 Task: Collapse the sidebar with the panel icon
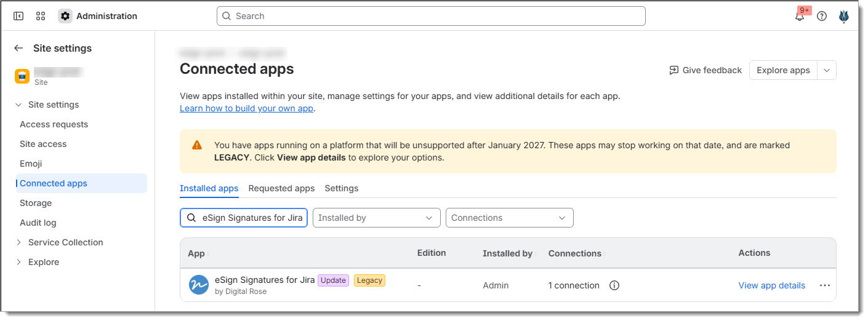pos(18,16)
